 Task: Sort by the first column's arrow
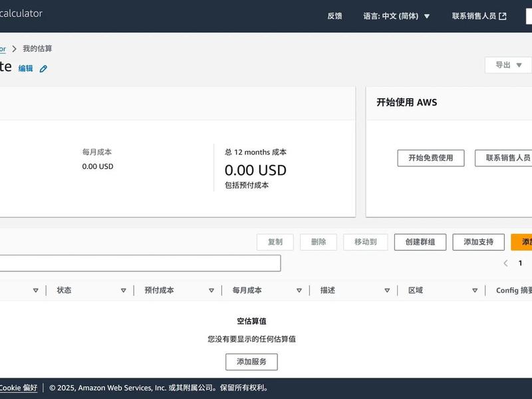36,291
